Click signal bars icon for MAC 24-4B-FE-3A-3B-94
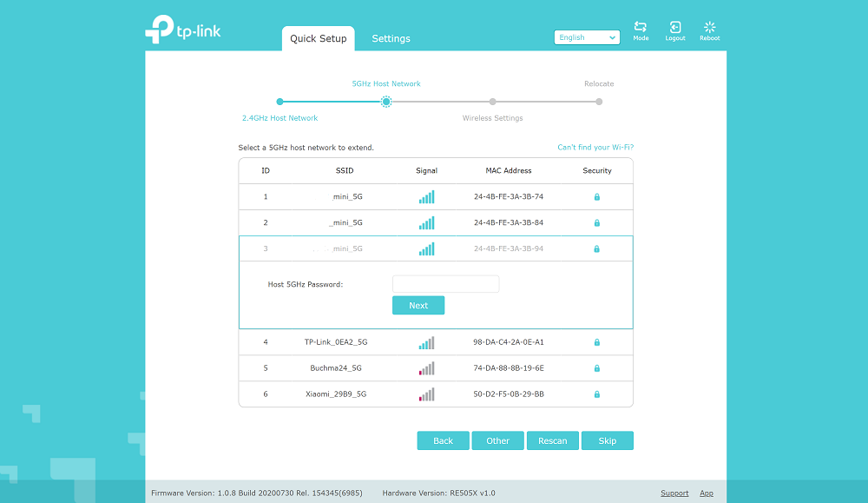The width and height of the screenshot is (868, 503). (x=427, y=248)
